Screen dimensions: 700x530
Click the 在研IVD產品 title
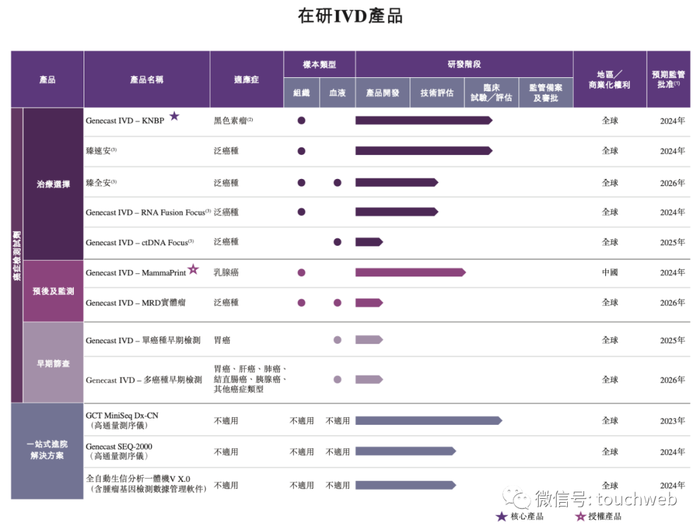(350, 16)
